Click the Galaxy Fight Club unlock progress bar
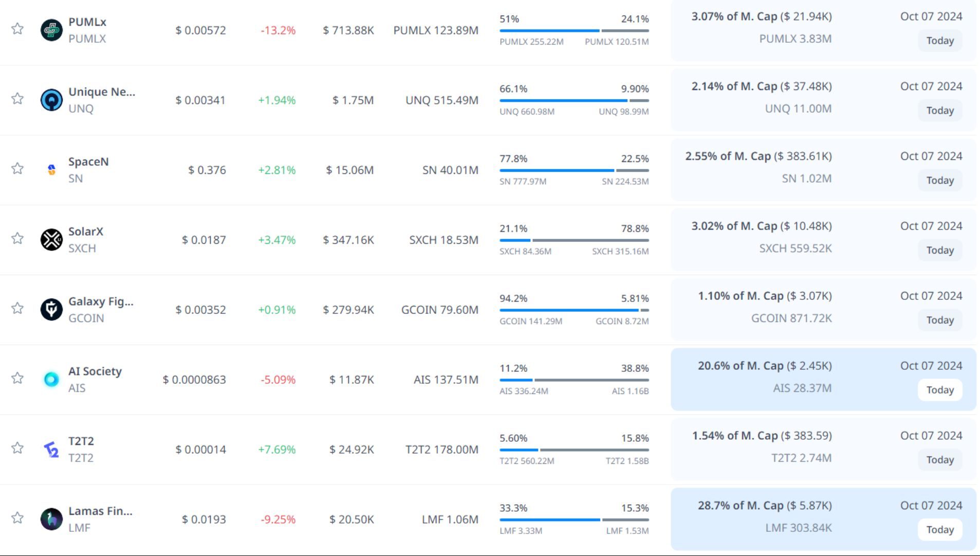This screenshot has width=980, height=556. coord(574,310)
